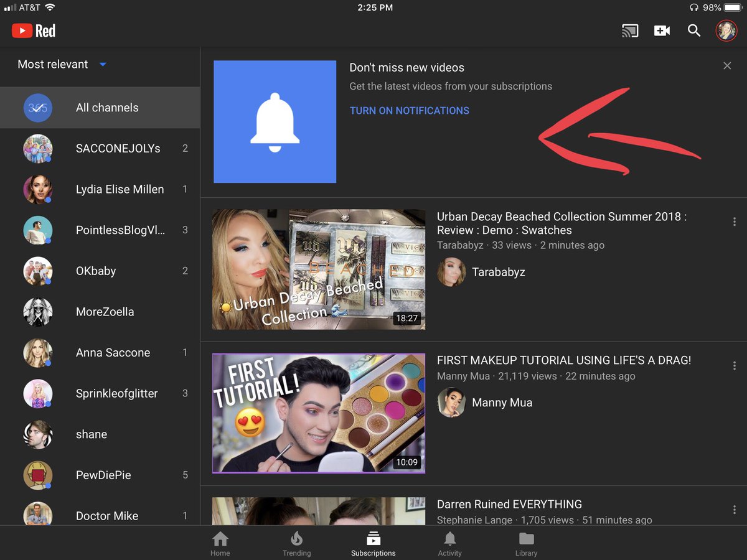
Task: Open Urban Decay Beached Collection video title
Action: click(x=561, y=223)
